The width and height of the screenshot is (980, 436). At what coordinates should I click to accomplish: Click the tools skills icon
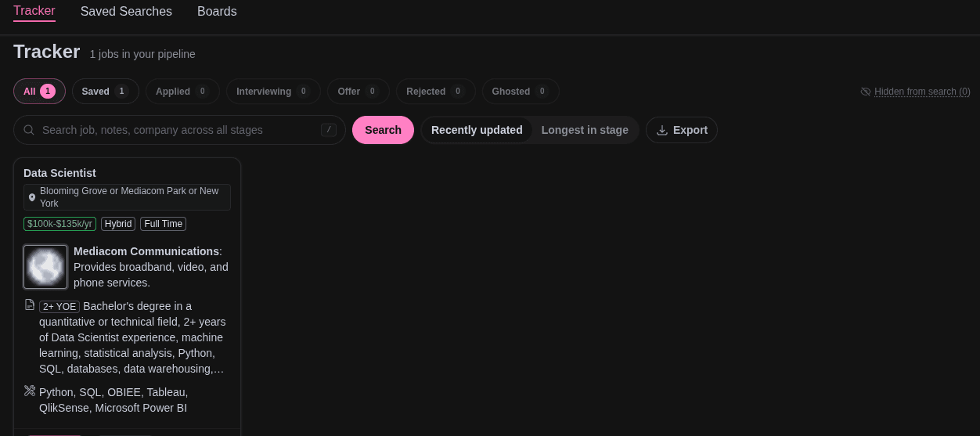tap(30, 391)
